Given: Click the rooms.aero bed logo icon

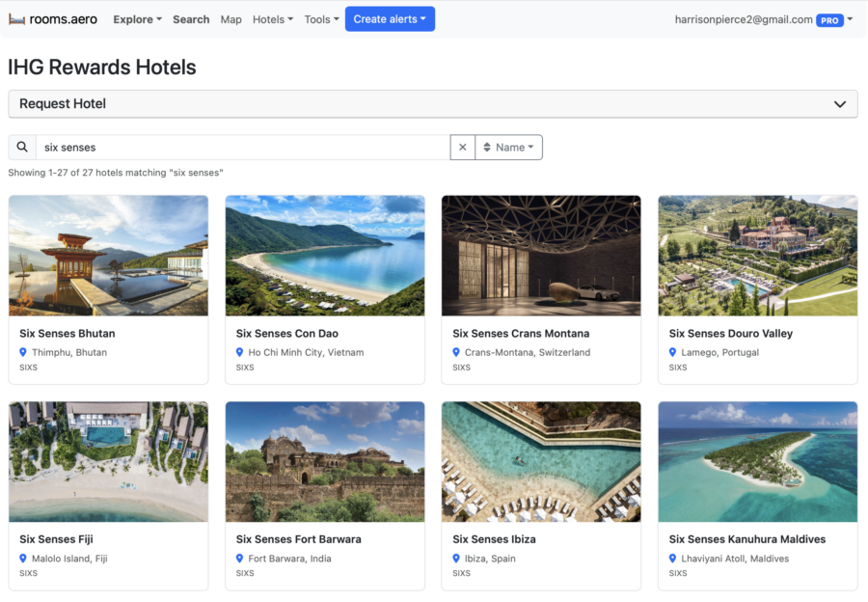Looking at the screenshot, I should pyautogui.click(x=16, y=19).
